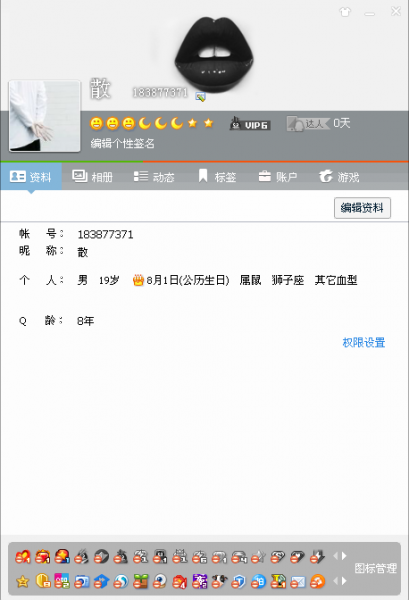Click the yellow star icon in bottom row

coord(23,581)
